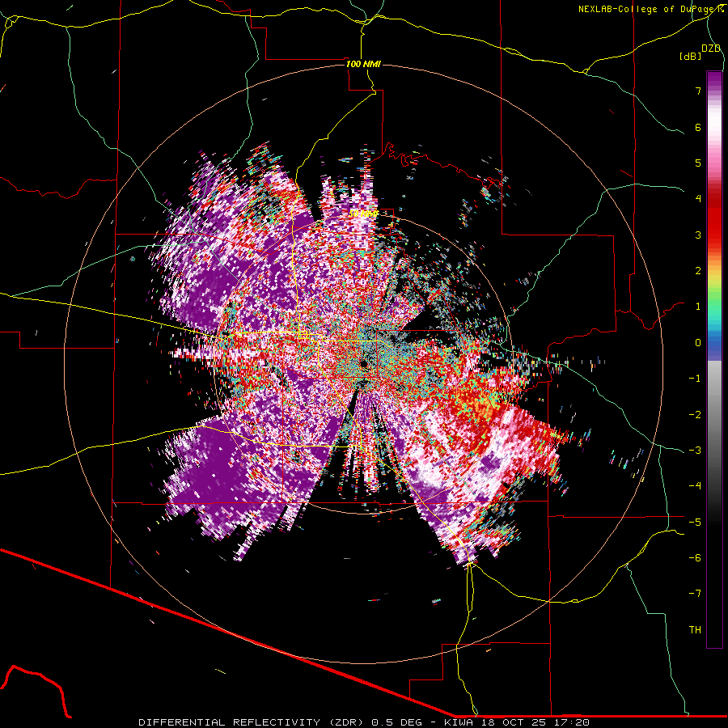Image resolution: width=728 pixels, height=728 pixels.
Task: Click the -7 value on the color scale
Action: (695, 594)
